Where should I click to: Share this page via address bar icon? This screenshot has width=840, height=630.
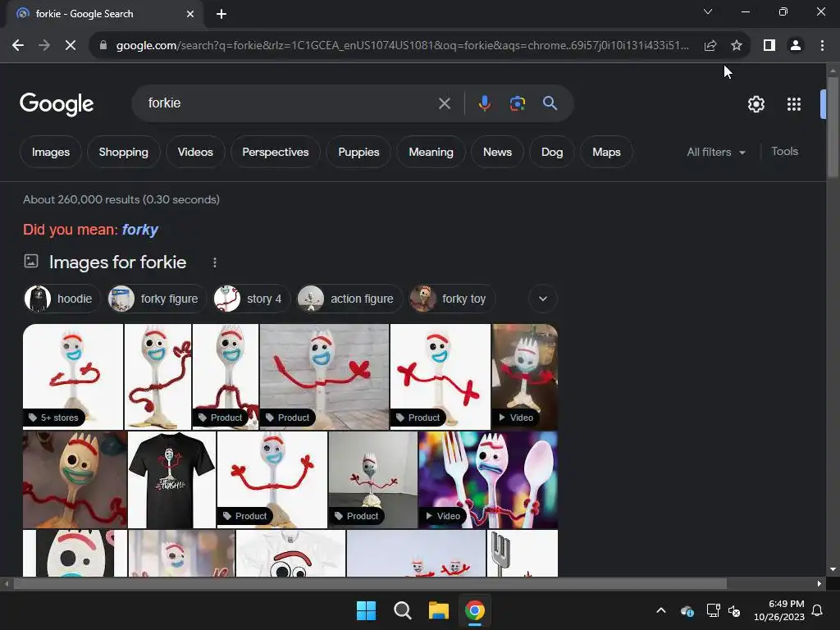(x=710, y=46)
